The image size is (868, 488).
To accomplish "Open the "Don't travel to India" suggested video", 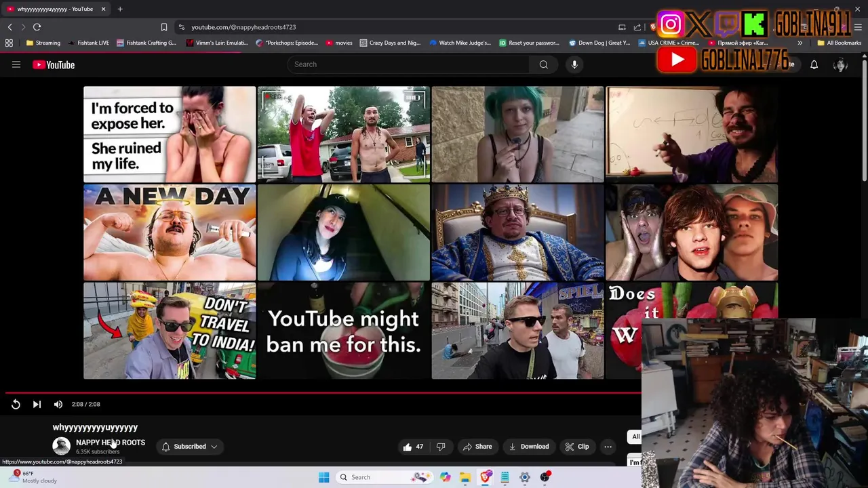I will pyautogui.click(x=170, y=331).
